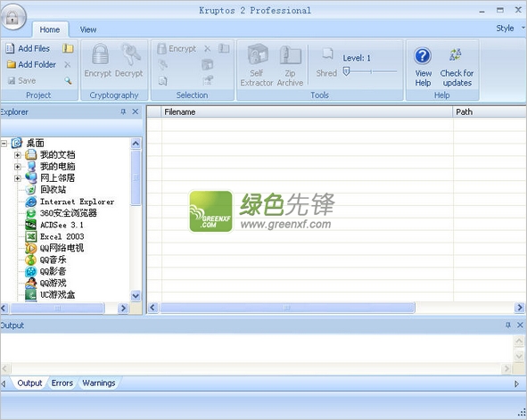Adjust the shred Level slider thumb
Screen dimensions: 527x420
pyautogui.click(x=347, y=71)
